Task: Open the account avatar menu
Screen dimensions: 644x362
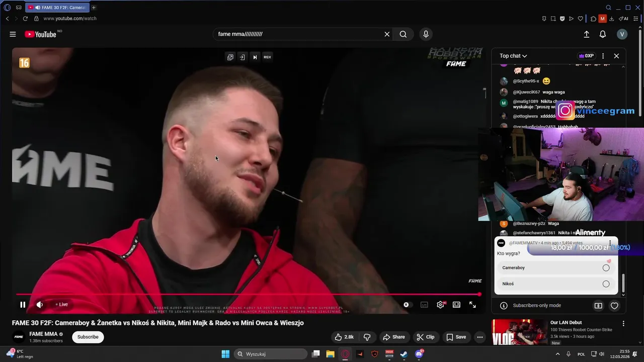Action: coord(622,34)
